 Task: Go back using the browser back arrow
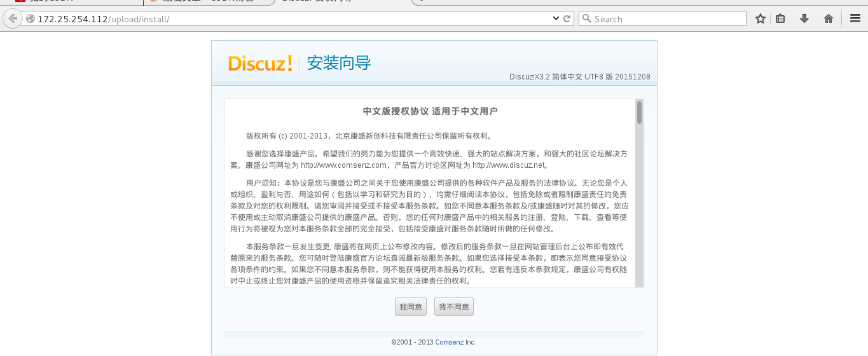pos(12,19)
